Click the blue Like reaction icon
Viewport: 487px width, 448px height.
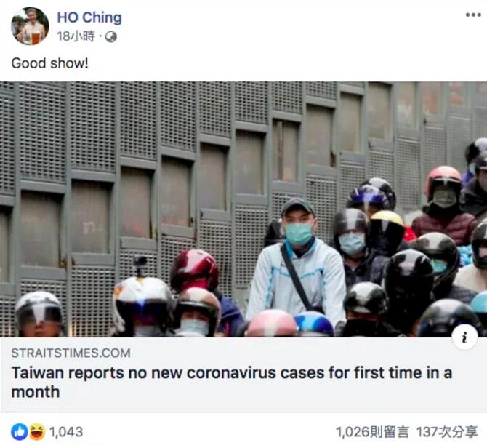pyautogui.click(x=20, y=432)
